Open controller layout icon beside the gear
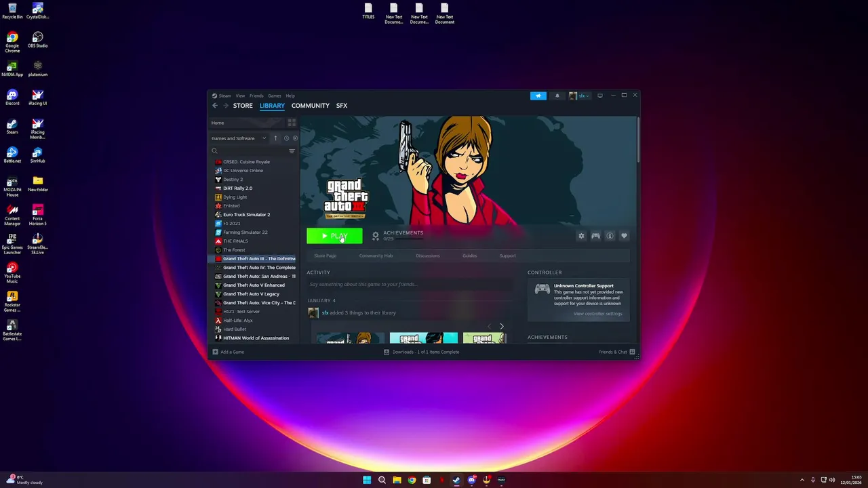 click(x=595, y=236)
